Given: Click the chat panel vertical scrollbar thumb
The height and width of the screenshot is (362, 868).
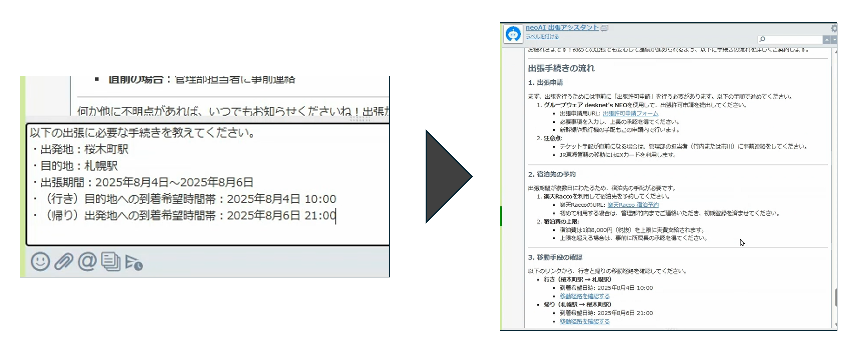Looking at the screenshot, I should point(836,298).
